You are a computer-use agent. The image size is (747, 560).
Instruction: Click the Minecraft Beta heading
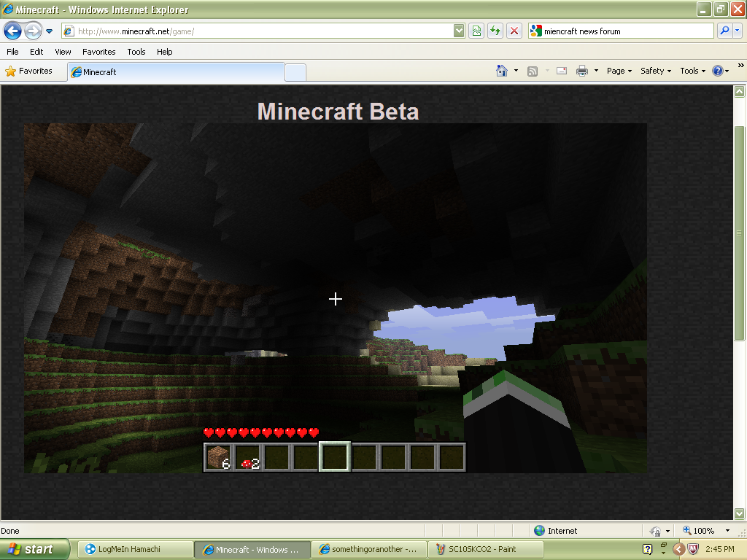338,112
